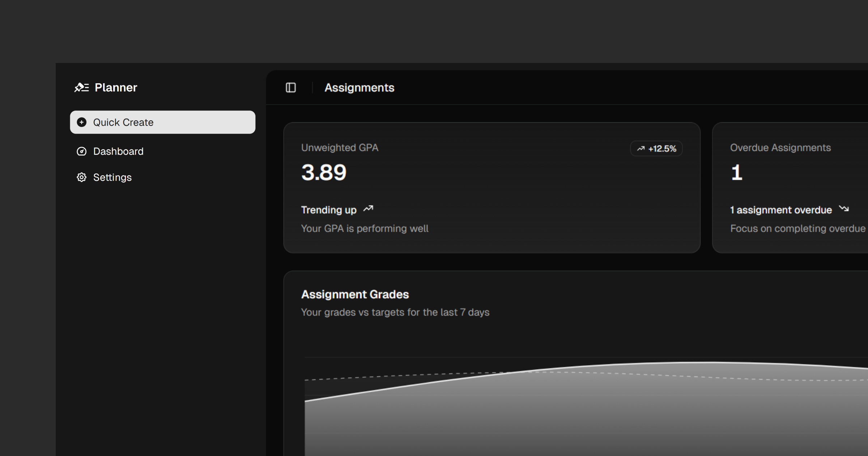Click the Settings gear icon
Screen dimensions: 868x456
pos(82,177)
